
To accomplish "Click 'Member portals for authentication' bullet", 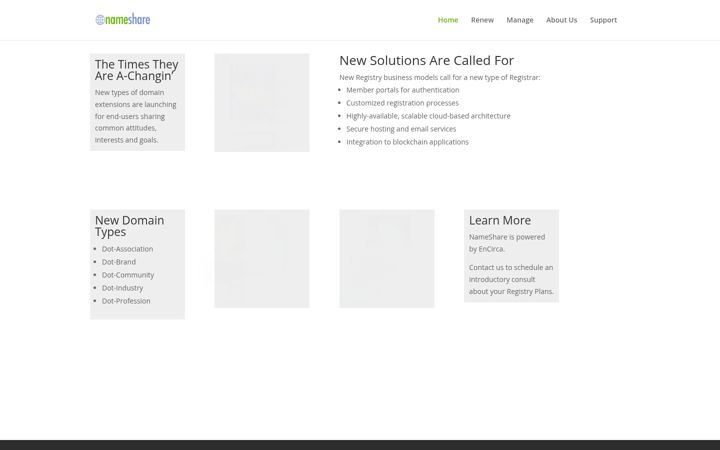I will (x=403, y=90).
